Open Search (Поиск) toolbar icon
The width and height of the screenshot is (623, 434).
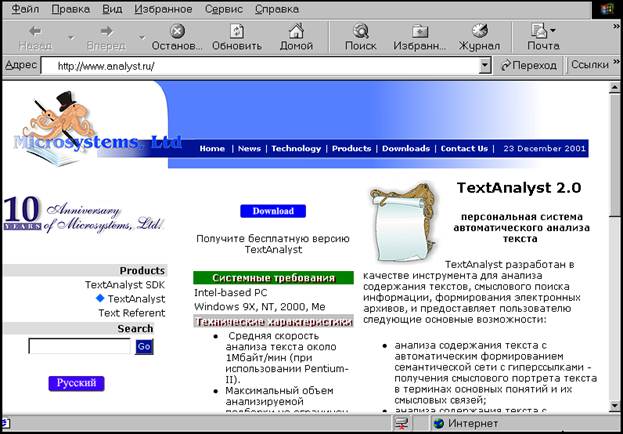360,31
